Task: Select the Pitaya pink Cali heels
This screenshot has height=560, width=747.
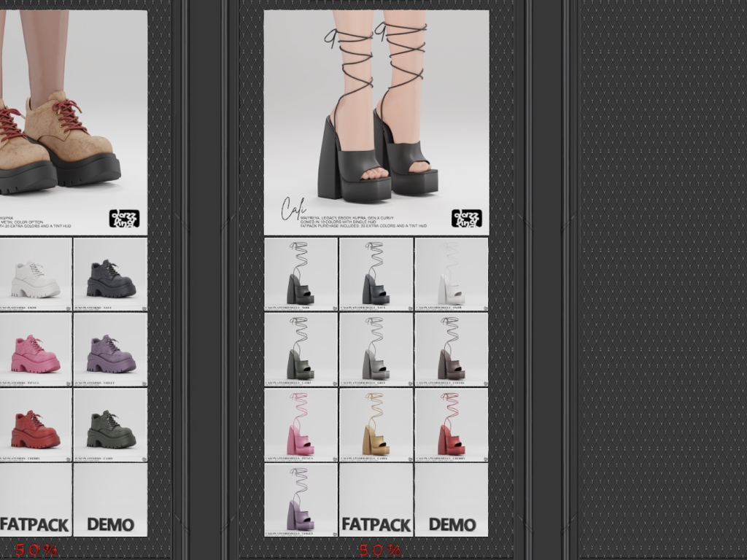Action: tap(301, 425)
